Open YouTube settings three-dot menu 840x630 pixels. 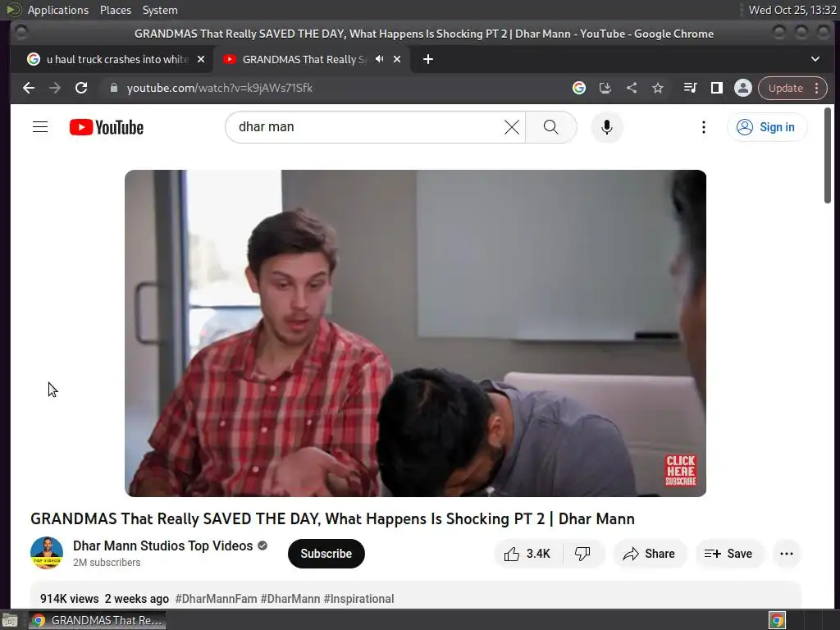click(x=703, y=127)
